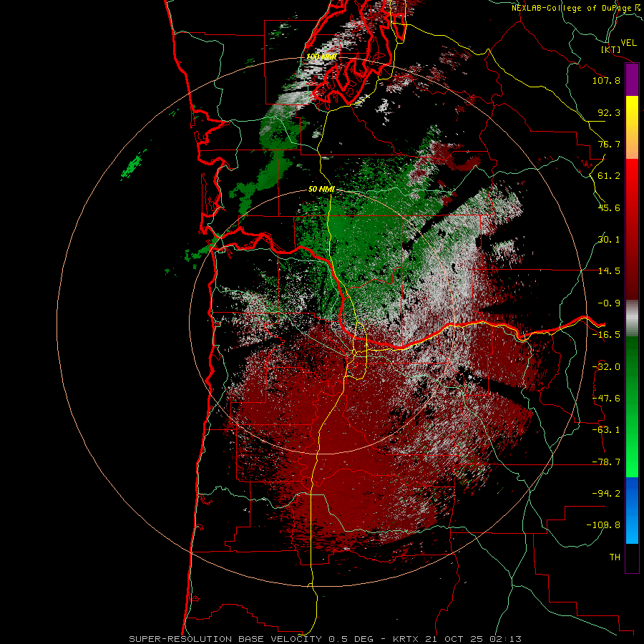Select the -16.5 velocity scale value
Image resolution: width=644 pixels, height=644 pixels.
tap(606, 334)
